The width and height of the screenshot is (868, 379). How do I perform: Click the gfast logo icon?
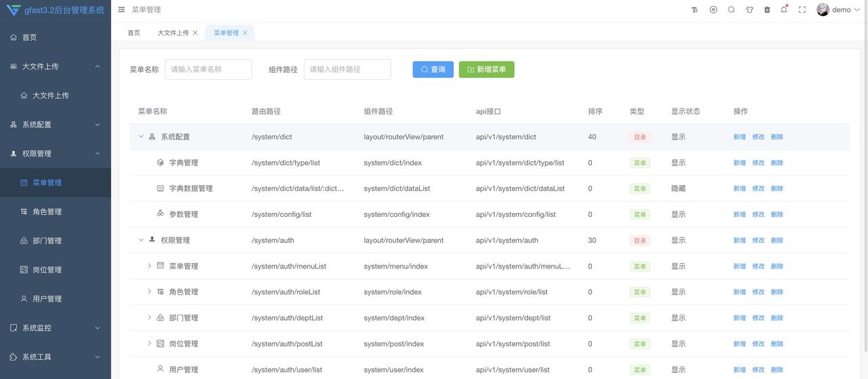tap(14, 10)
